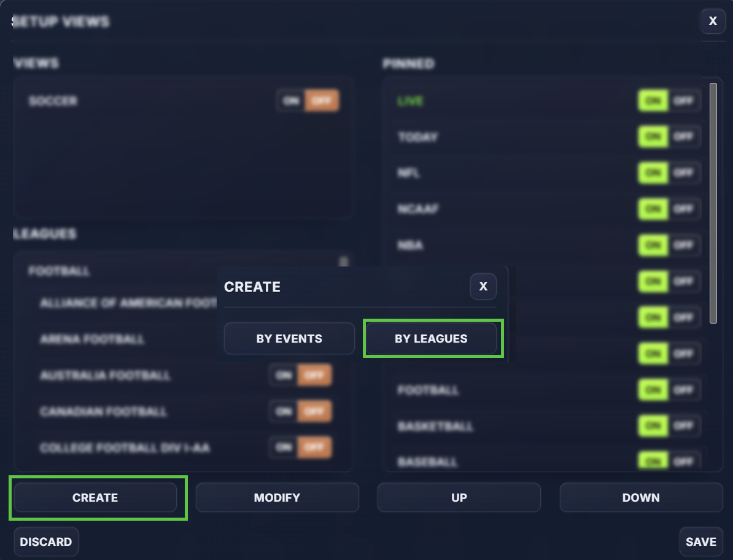Select the NCAAF pinned item
733x560 pixels.
pos(417,209)
